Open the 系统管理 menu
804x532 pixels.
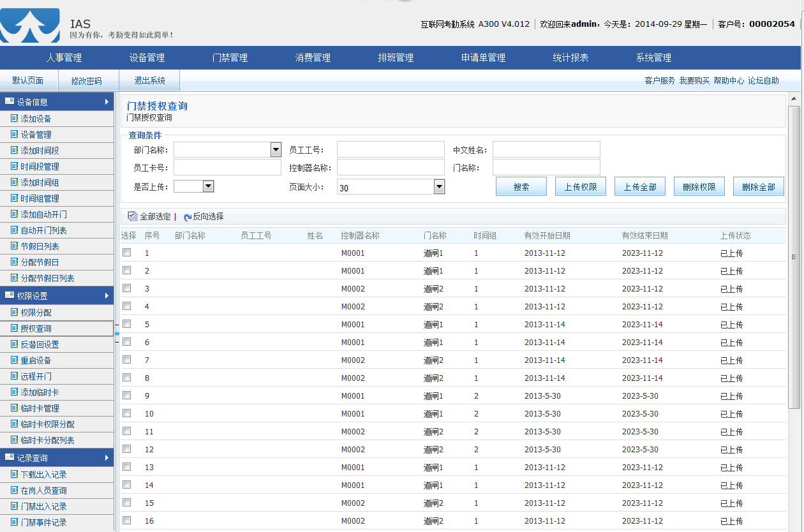653,57
